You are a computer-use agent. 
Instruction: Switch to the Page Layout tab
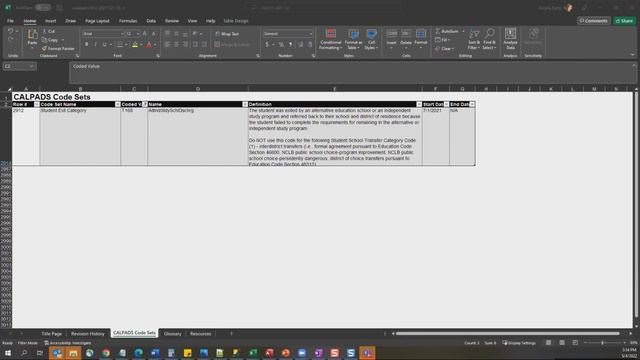97,21
